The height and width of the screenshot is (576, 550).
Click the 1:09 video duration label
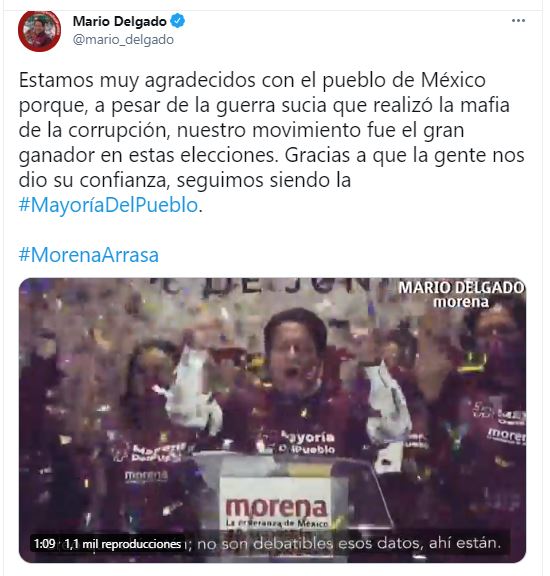point(44,543)
